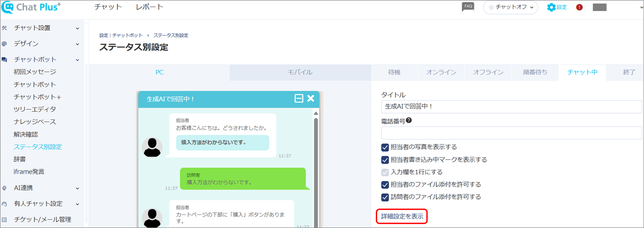Viewport: 644px width, 228px height.
Task: Expand the チャット設置 sidebar section
Action: (x=78, y=28)
